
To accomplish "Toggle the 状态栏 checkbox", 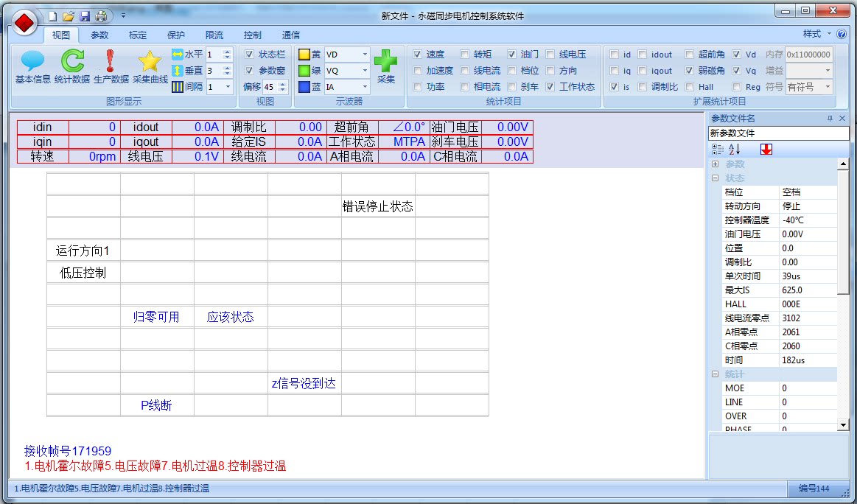I will tap(249, 54).
